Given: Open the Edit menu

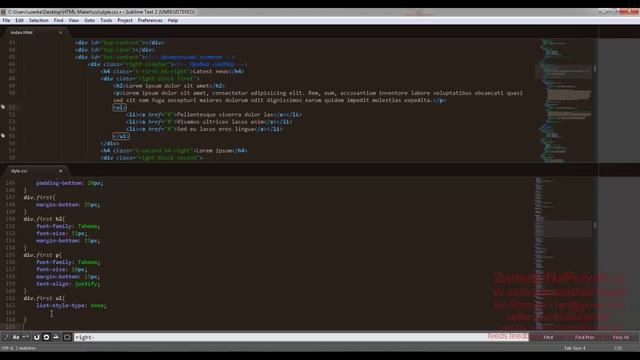Looking at the screenshot, I should [x=19, y=20].
